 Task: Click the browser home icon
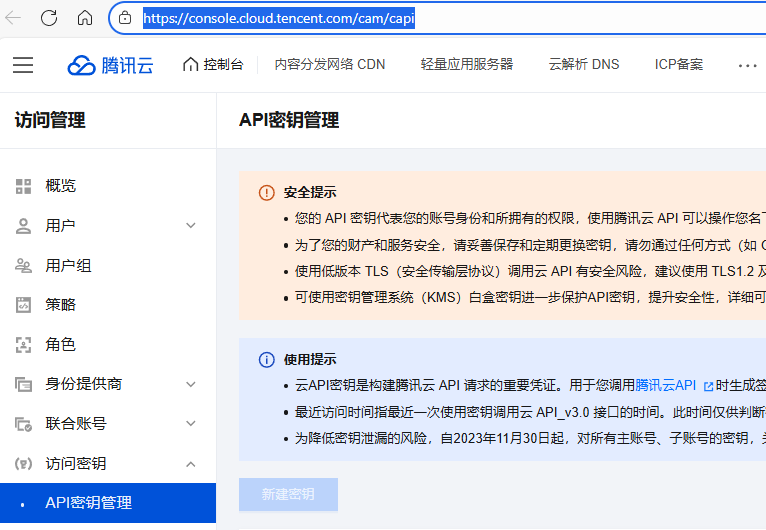(85, 18)
